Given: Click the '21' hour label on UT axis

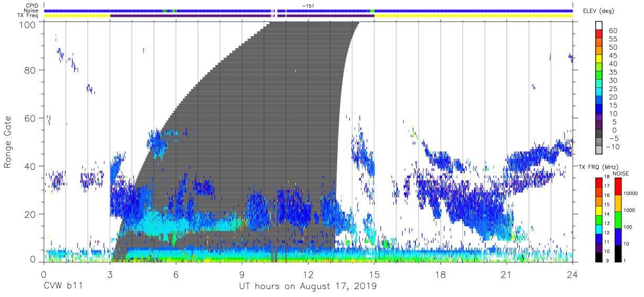Looking at the screenshot, I should tap(507, 274).
